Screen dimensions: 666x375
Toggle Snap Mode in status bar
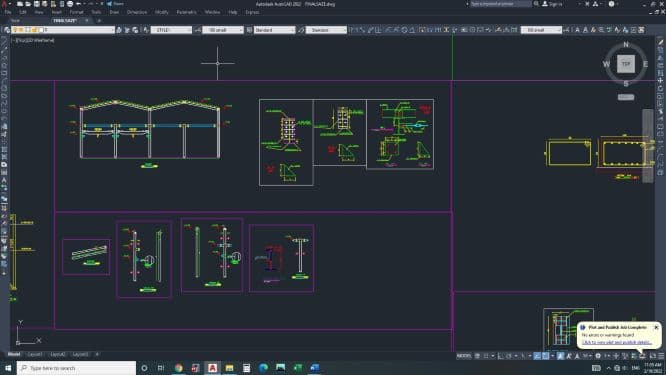coord(486,356)
